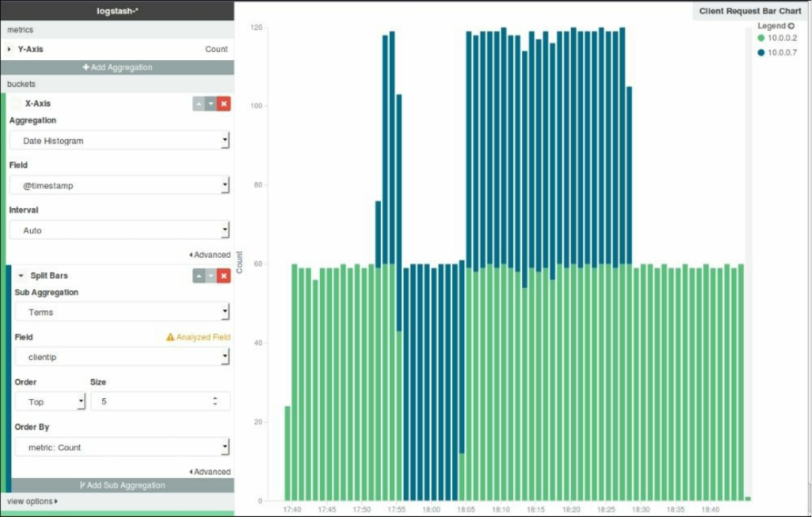Move Split Bars bucket down arrow
Viewport: 812px width, 517px height.
click(x=211, y=276)
